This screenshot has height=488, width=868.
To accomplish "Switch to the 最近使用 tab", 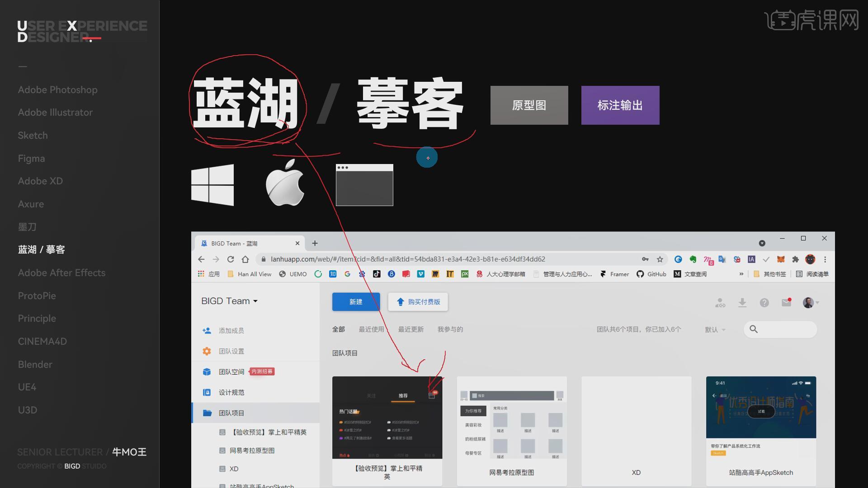I will coord(371,329).
